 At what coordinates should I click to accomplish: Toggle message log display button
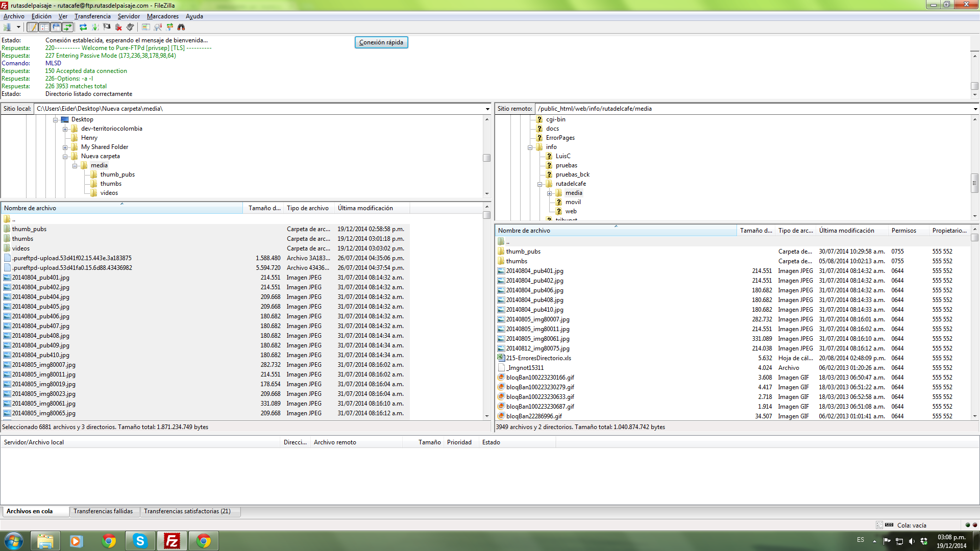coord(33,27)
